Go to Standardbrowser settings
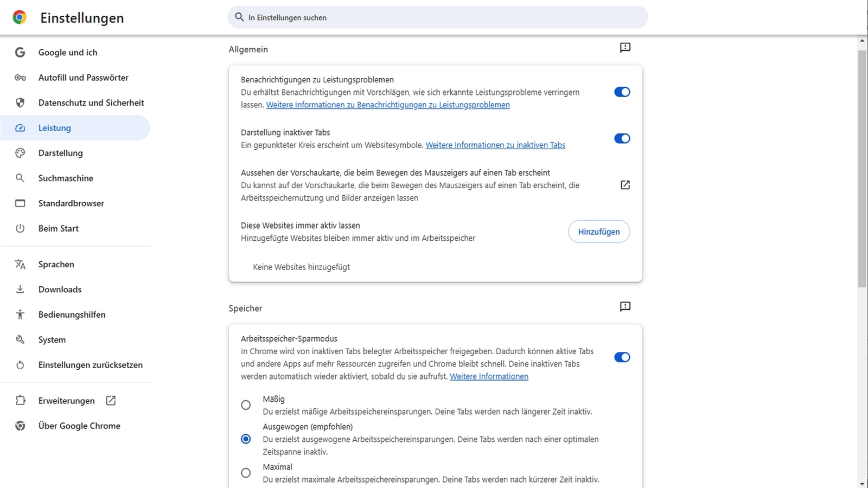 point(75,203)
